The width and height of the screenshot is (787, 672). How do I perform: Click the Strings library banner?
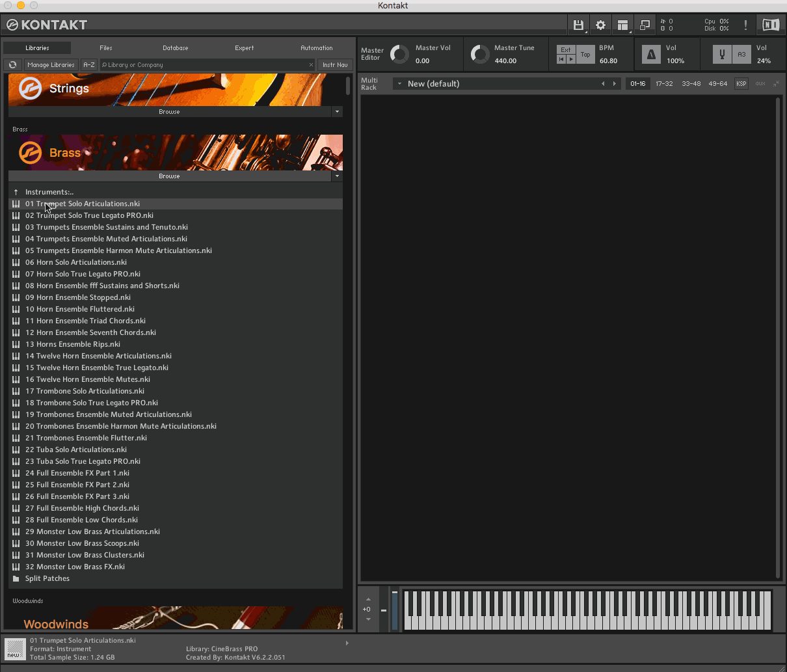pos(176,90)
